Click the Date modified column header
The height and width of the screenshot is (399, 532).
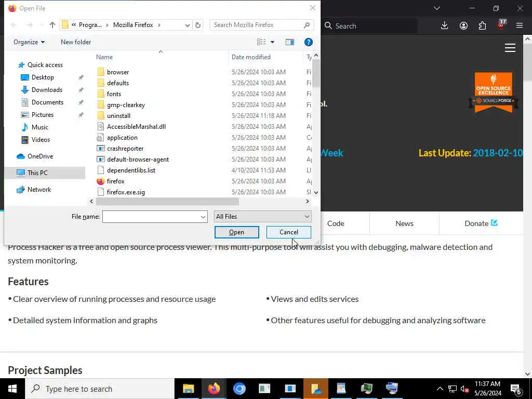[x=251, y=57]
